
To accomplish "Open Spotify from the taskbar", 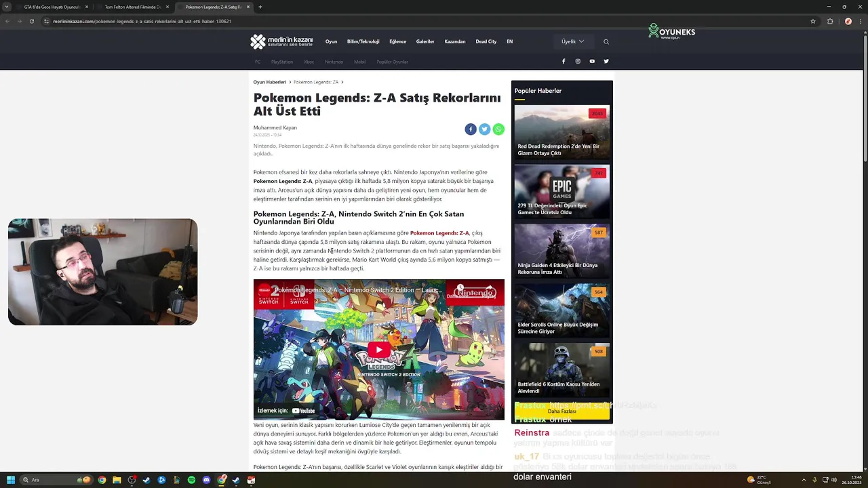I will [x=191, y=480].
